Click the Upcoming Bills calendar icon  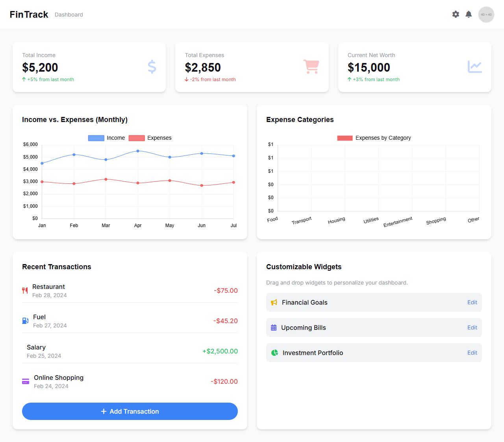274,327
